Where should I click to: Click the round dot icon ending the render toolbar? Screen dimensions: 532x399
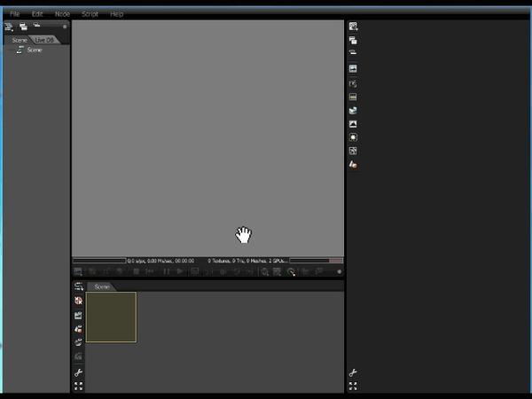(x=340, y=272)
